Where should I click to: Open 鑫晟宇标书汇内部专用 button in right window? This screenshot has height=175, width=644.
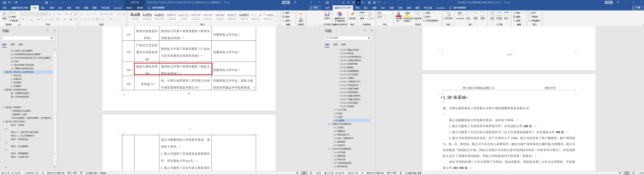340,17
